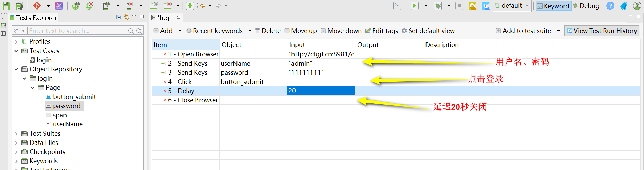The height and width of the screenshot is (170, 644).
Task: Select userName object in tree
Action: pos(64,124)
